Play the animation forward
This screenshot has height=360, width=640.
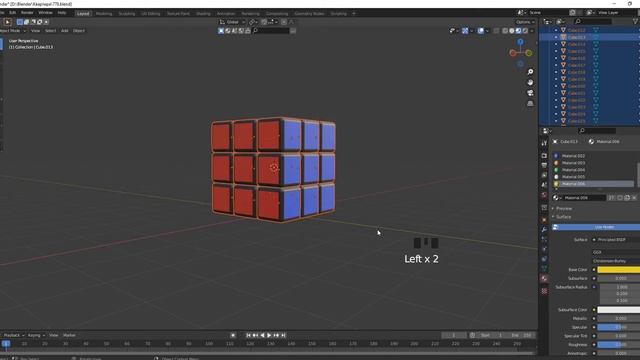point(269,335)
